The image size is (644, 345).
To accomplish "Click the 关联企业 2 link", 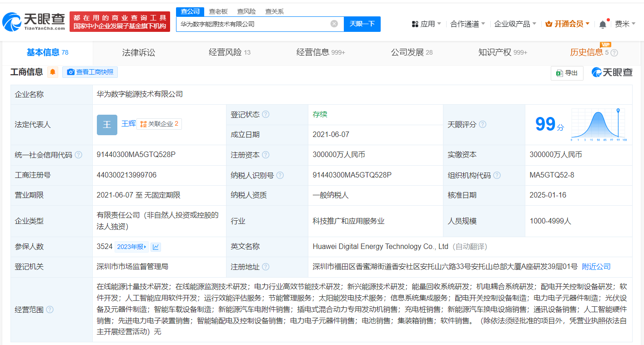I will (158, 124).
